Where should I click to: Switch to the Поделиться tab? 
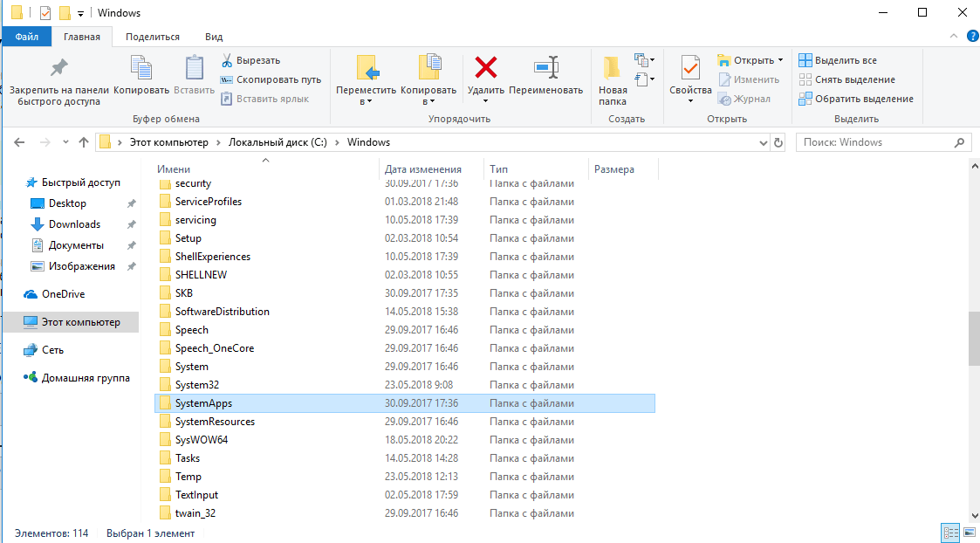click(x=153, y=37)
